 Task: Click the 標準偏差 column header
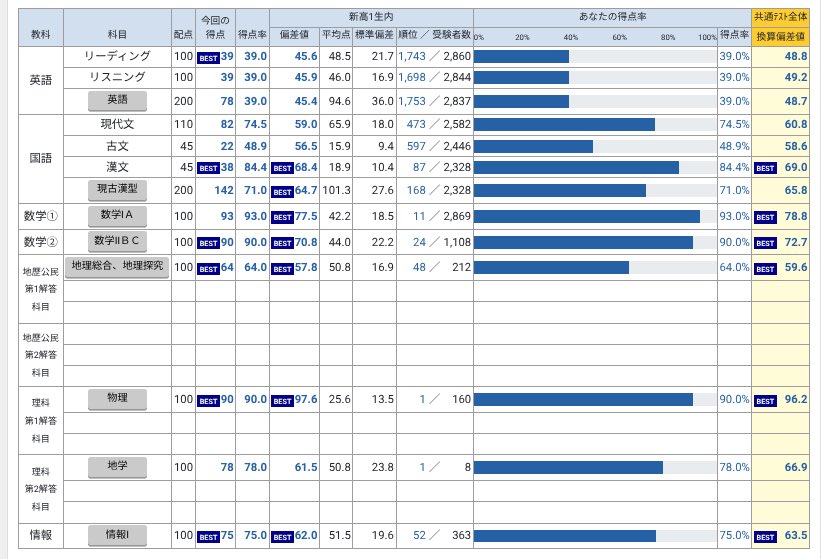click(x=374, y=35)
